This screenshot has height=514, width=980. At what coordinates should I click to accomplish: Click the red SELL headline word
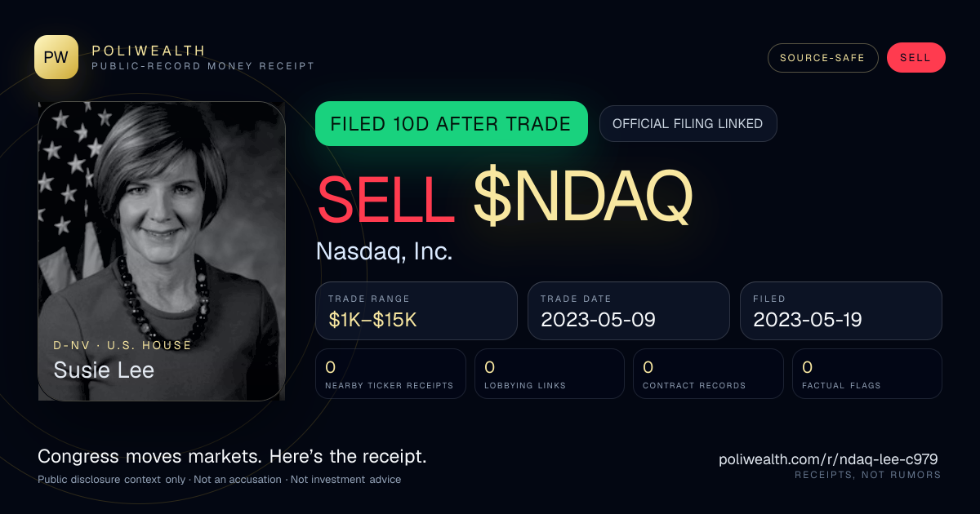tap(385, 199)
